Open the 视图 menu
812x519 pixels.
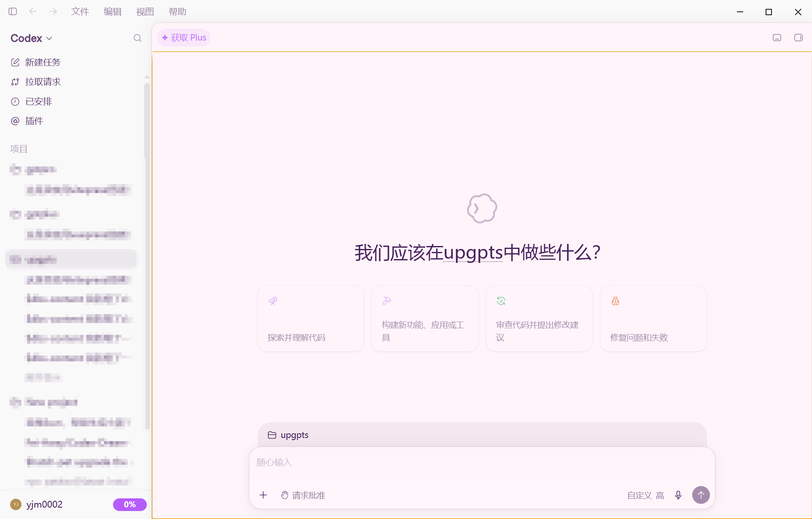click(x=145, y=11)
